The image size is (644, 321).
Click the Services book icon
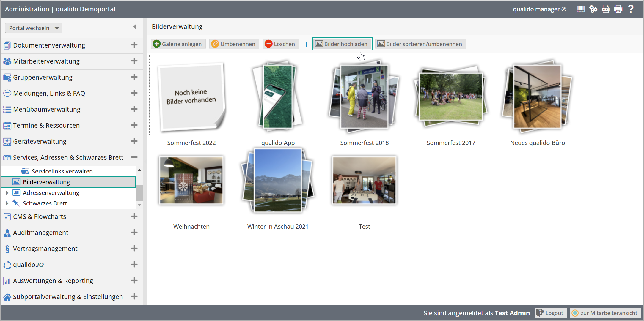click(7, 158)
